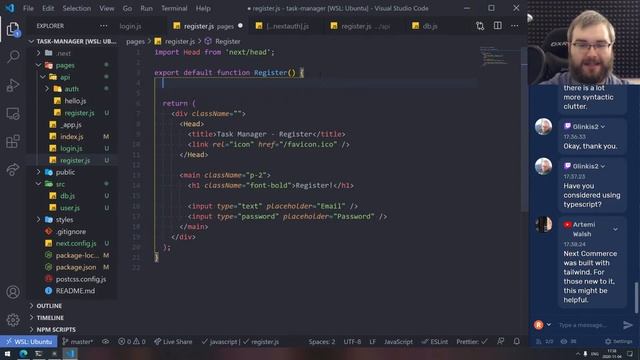Click UTF-8 encoding in status bar
Screen dimensions: 640x360
352,342
